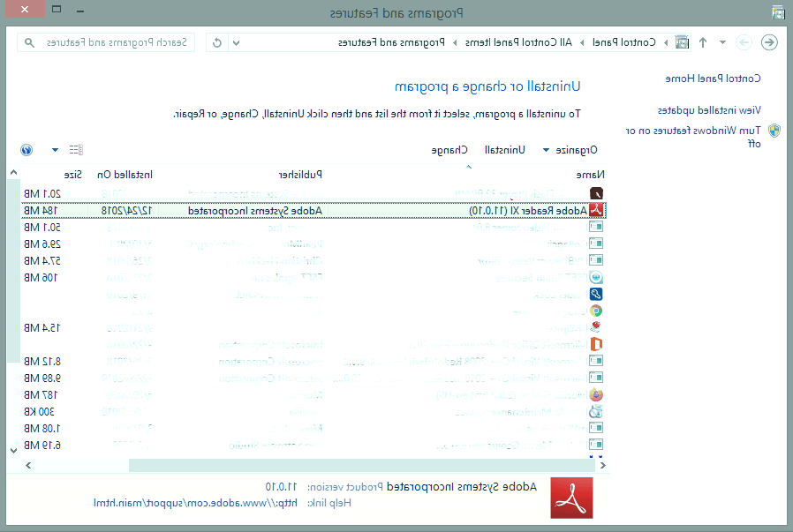Go up one level with the Up arrow

coord(703,42)
